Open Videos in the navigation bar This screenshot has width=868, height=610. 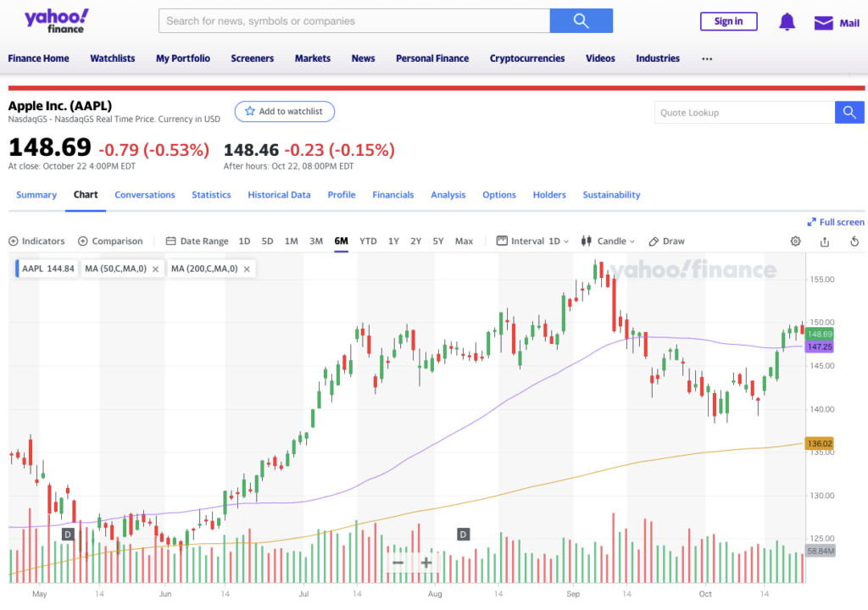(x=601, y=58)
